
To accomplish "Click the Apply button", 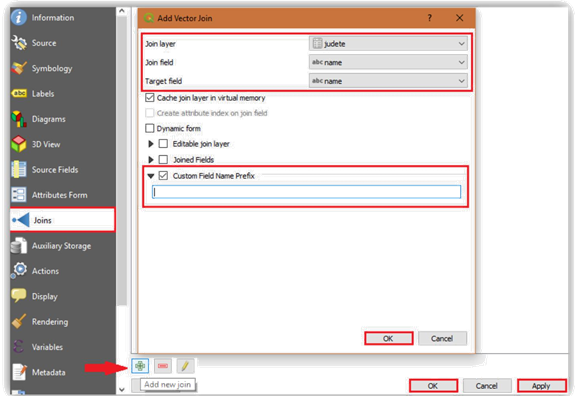I will coord(541,386).
